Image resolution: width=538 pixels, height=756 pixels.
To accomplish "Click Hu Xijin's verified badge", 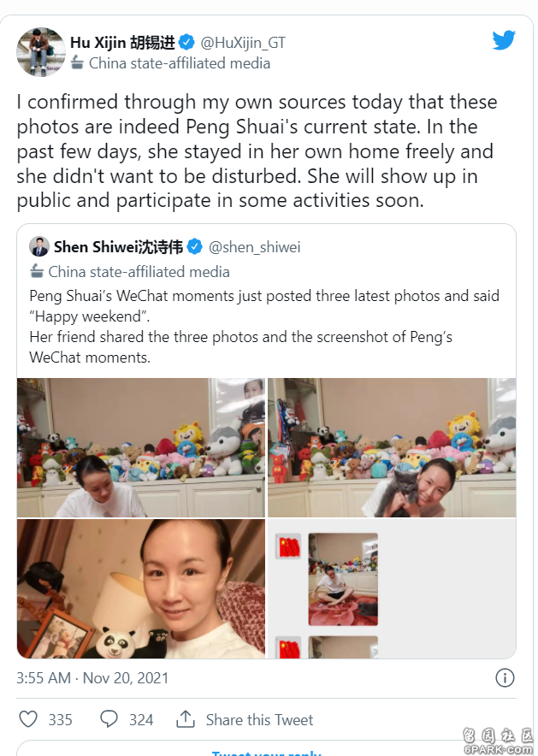I will point(186,43).
